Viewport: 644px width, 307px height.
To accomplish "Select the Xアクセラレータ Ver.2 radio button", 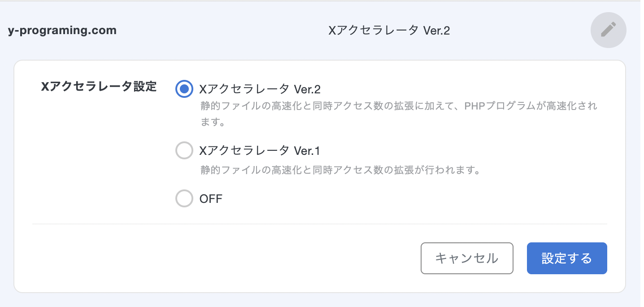I will 184,89.
